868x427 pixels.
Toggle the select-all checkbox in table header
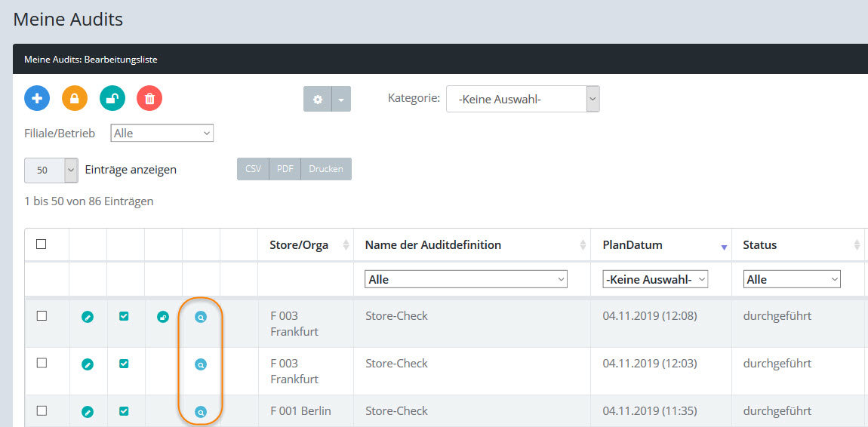tap(42, 244)
